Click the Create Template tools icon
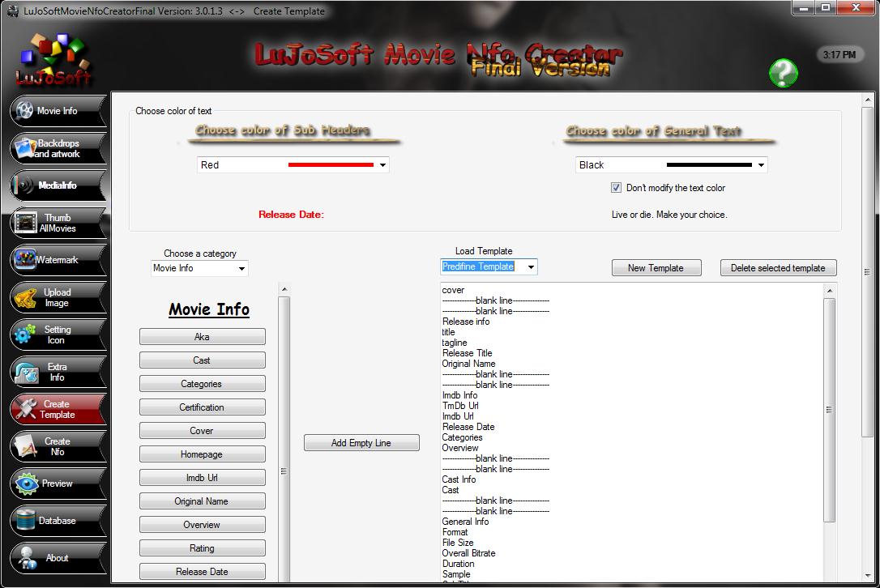 coord(26,409)
